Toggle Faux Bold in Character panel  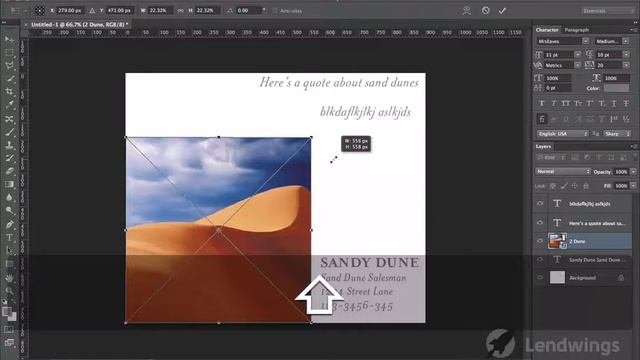click(542, 103)
